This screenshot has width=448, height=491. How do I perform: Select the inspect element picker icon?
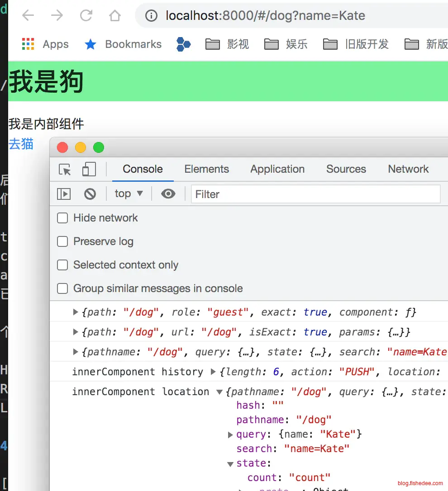[x=65, y=170]
